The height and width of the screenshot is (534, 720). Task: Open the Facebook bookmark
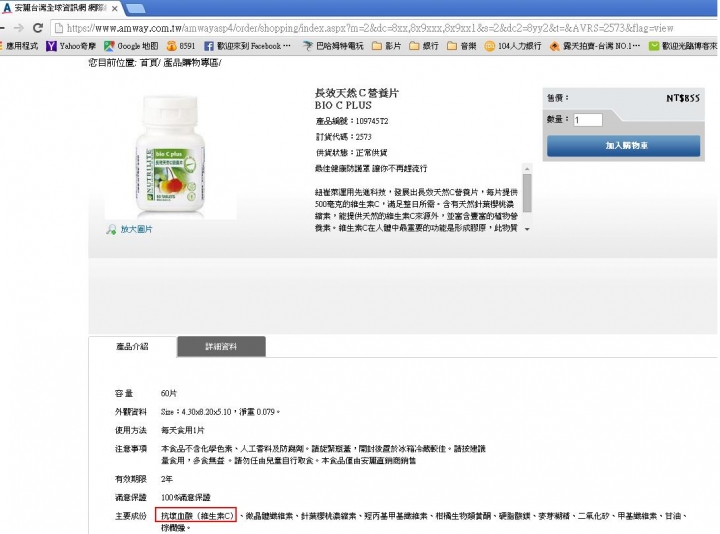[248, 46]
